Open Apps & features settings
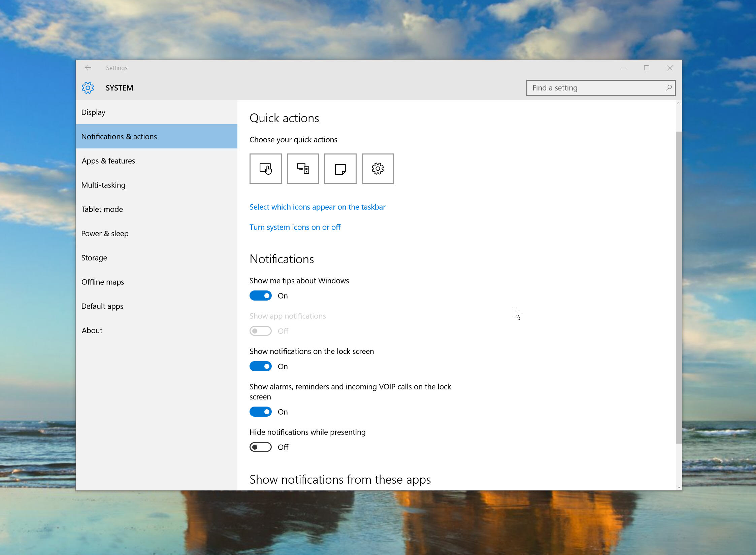 (x=108, y=160)
